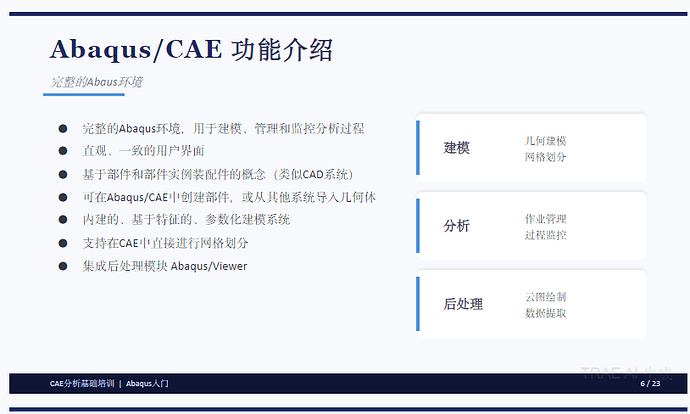Click '数据提取' in the 后处理 card
This screenshot has width=690, height=414.
click(545, 313)
